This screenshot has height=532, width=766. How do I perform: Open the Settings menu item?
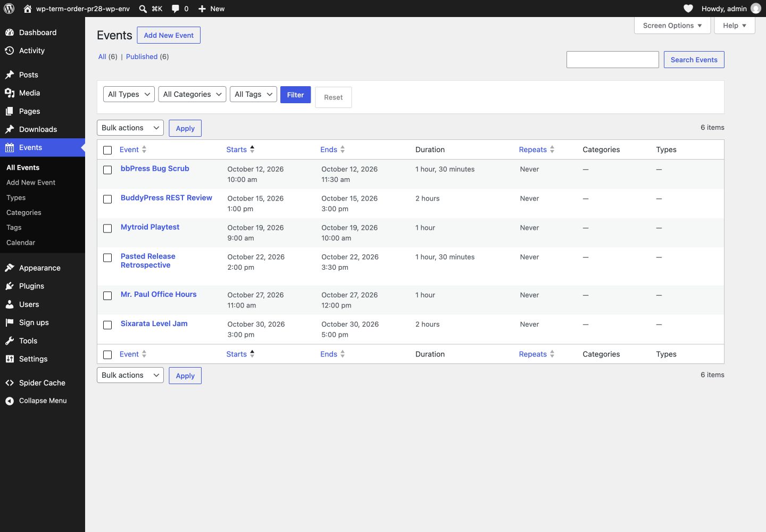43,359
